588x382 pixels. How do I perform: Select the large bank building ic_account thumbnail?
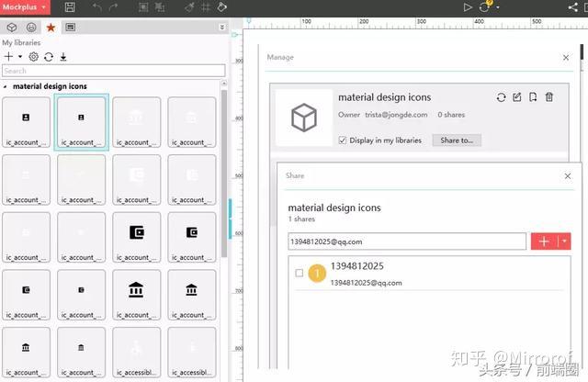click(137, 295)
